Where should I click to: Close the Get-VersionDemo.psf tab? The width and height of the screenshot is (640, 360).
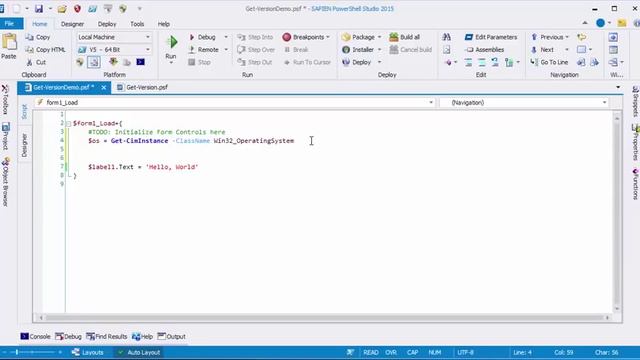(x=104, y=87)
